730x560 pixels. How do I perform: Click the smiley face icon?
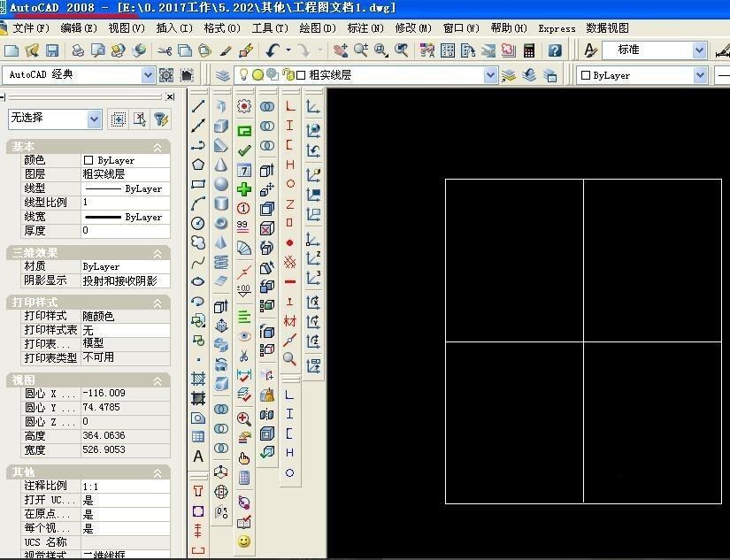244,541
